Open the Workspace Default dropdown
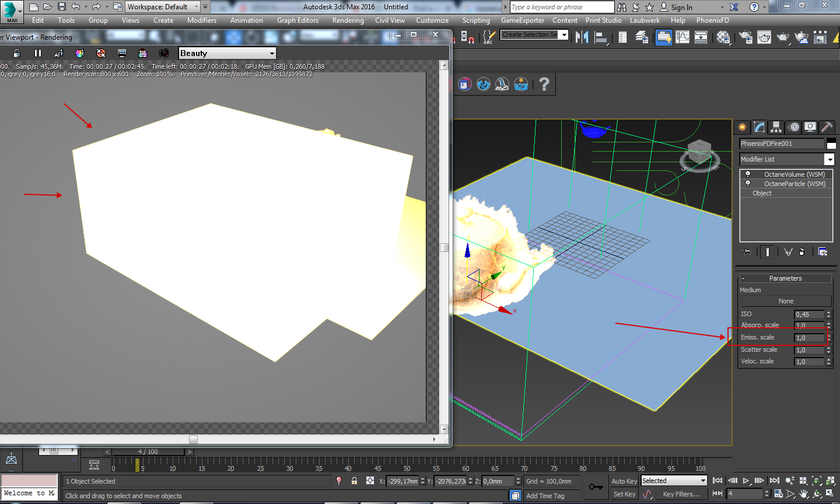This screenshot has height=504, width=840. 163,7
